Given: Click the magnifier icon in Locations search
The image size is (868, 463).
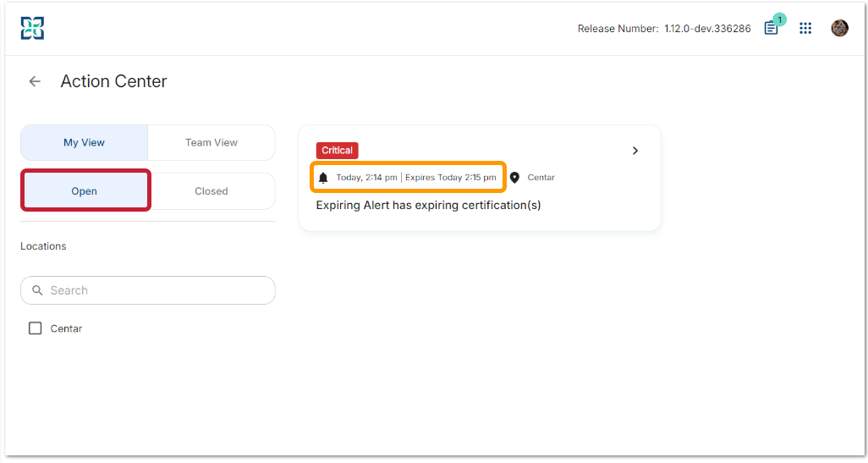Looking at the screenshot, I should pyautogui.click(x=37, y=290).
